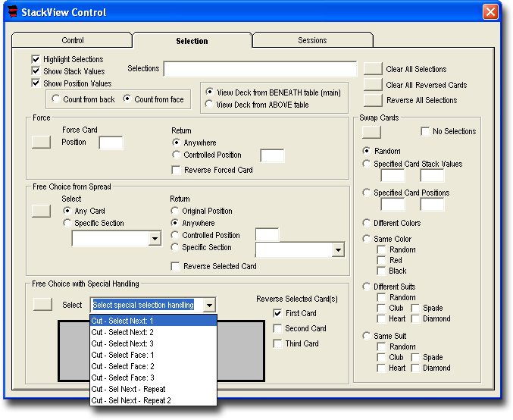Click the Clear All Reversed Cards button

click(373, 84)
